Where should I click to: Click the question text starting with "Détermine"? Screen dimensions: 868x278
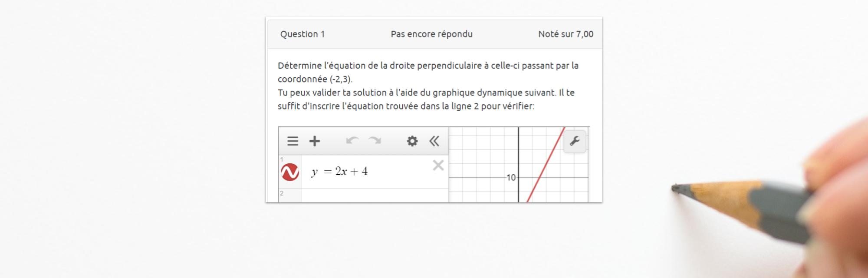click(x=428, y=66)
